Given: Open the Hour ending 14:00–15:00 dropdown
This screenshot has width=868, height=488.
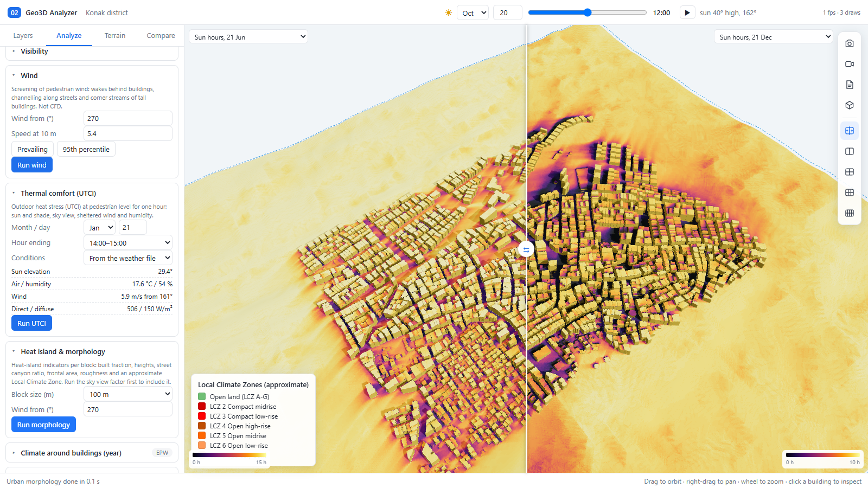Looking at the screenshot, I should [x=128, y=243].
